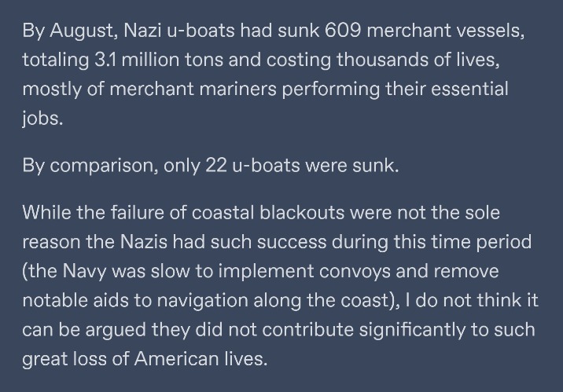Click the word "essential" in first paragraph

(x=469, y=89)
